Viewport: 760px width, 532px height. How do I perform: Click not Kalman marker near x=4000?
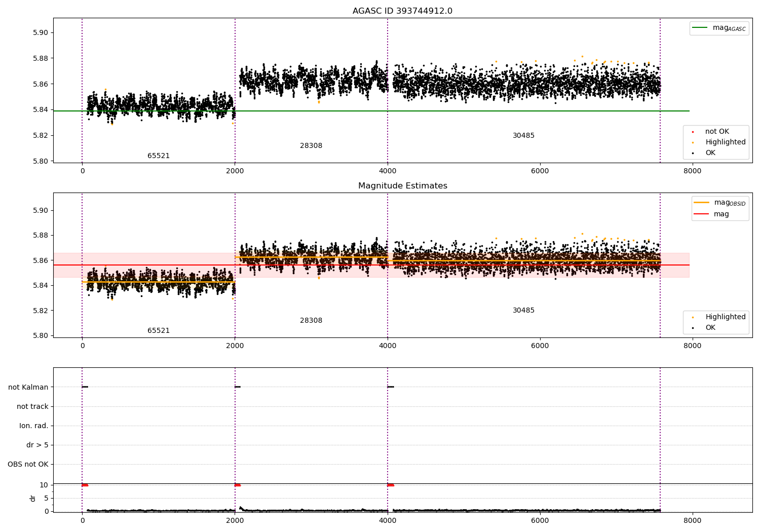coord(391,387)
